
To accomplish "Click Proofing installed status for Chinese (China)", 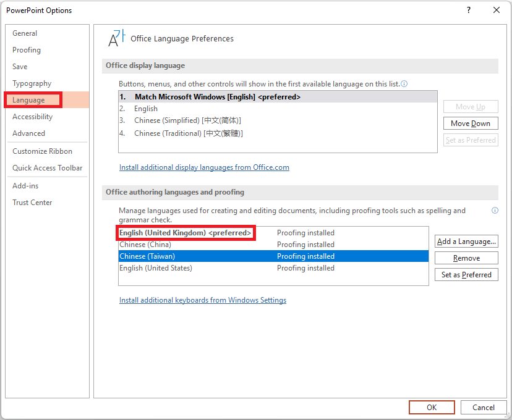I will coord(305,245).
